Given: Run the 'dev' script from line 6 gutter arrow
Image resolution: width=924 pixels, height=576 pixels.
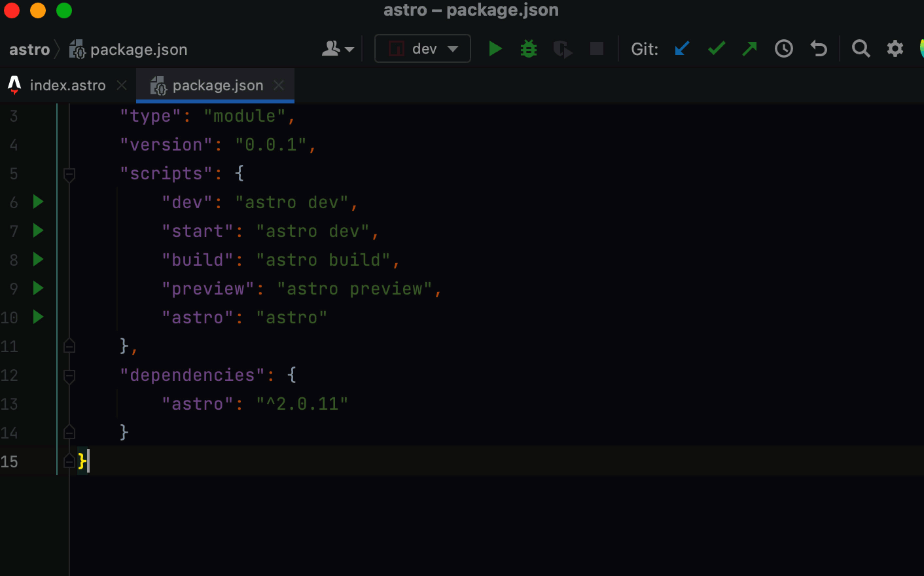Looking at the screenshot, I should tap(37, 202).
